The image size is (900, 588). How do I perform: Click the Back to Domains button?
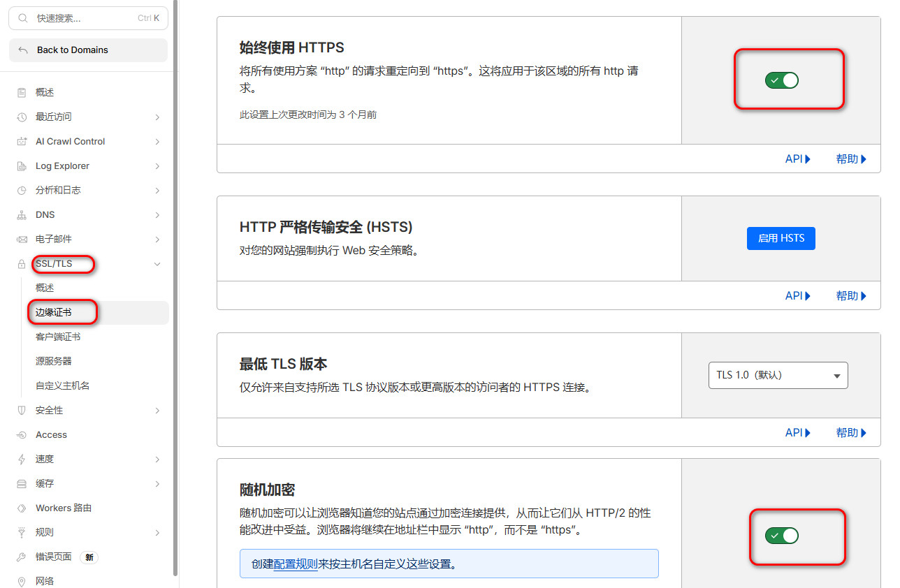[x=88, y=50]
